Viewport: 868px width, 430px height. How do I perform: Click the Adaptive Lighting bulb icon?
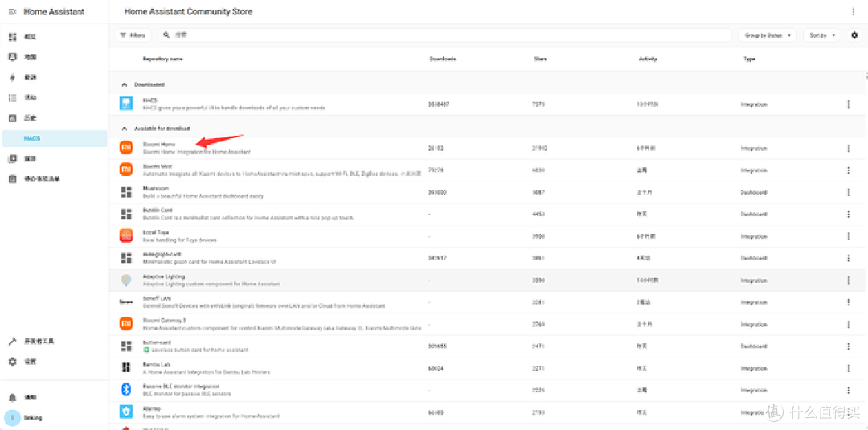coord(126,280)
